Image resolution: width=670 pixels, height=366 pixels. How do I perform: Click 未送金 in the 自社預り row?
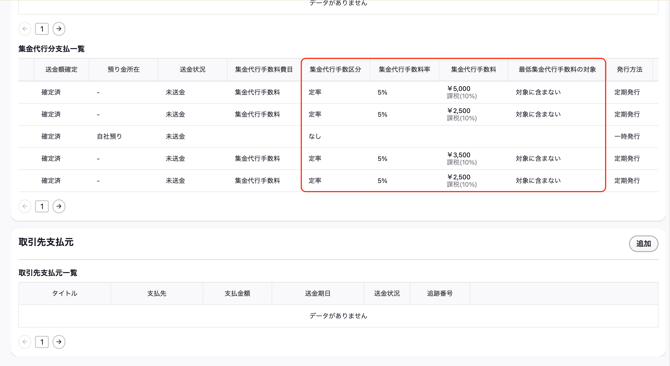point(175,136)
